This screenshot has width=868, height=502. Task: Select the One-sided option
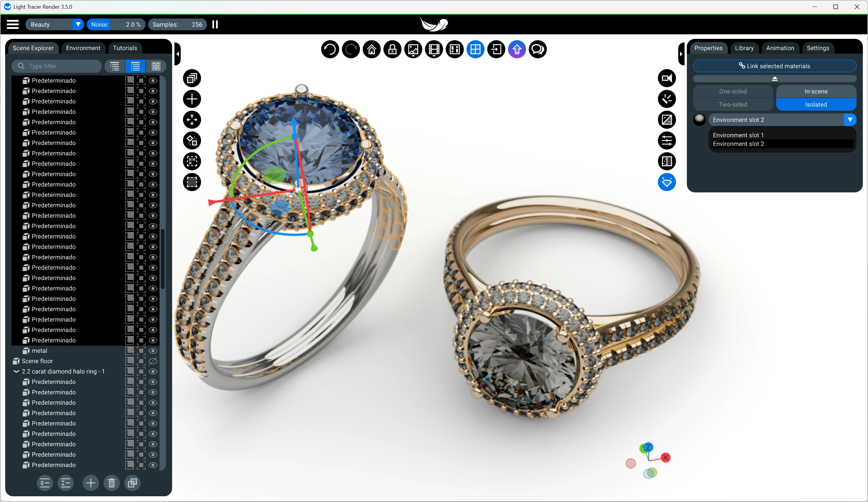tap(733, 91)
